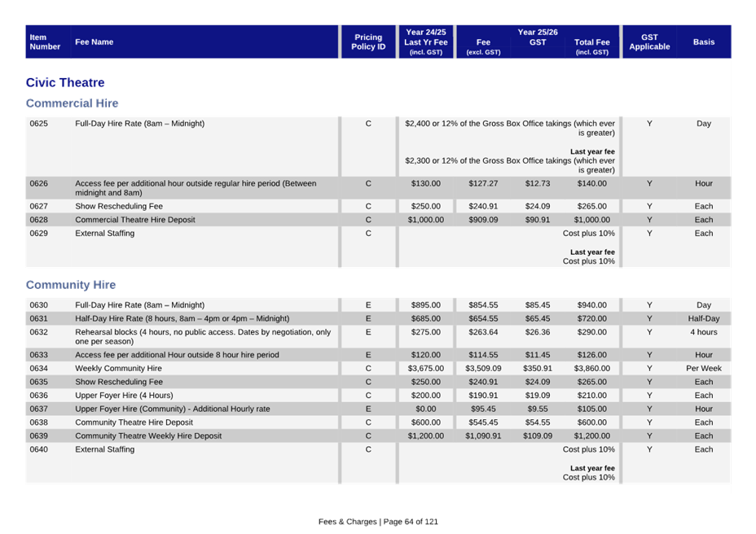This screenshot has width=756, height=534.
Task: Click the GST Applicable column header
Action: pyautogui.click(x=649, y=42)
